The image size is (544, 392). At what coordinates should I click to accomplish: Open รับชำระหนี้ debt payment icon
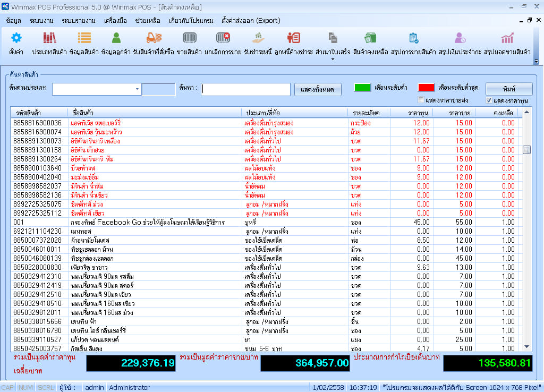click(x=258, y=38)
